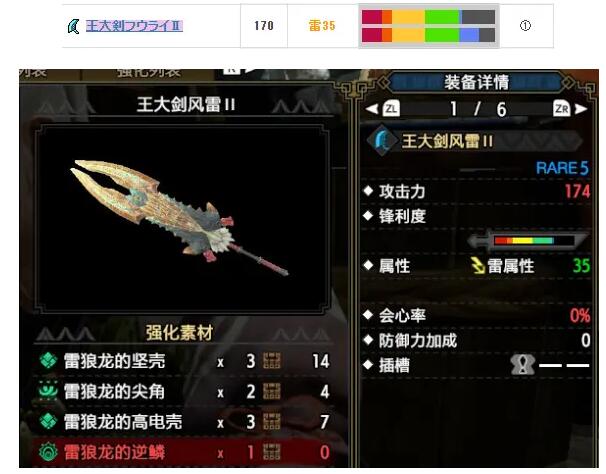Go to next equipment page with right arrow

tap(581, 109)
